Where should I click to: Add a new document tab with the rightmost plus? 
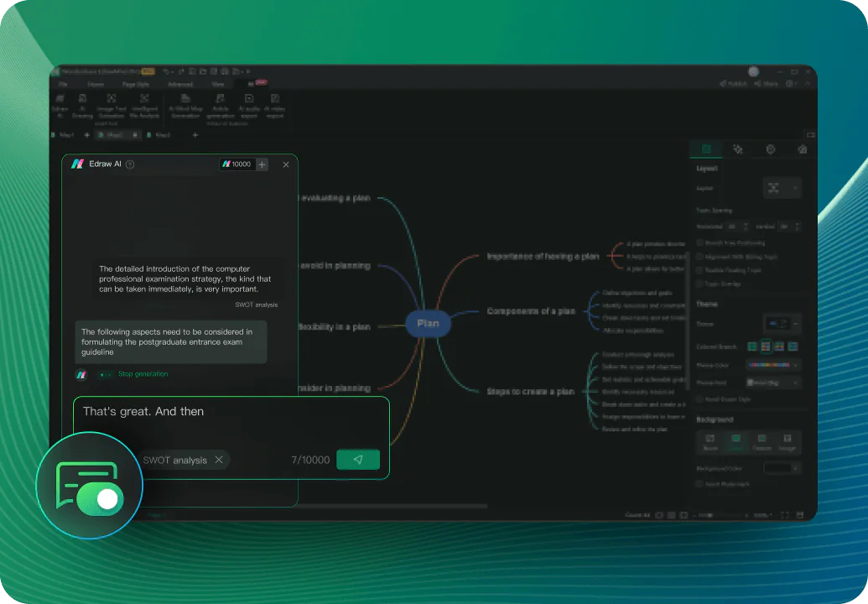195,135
